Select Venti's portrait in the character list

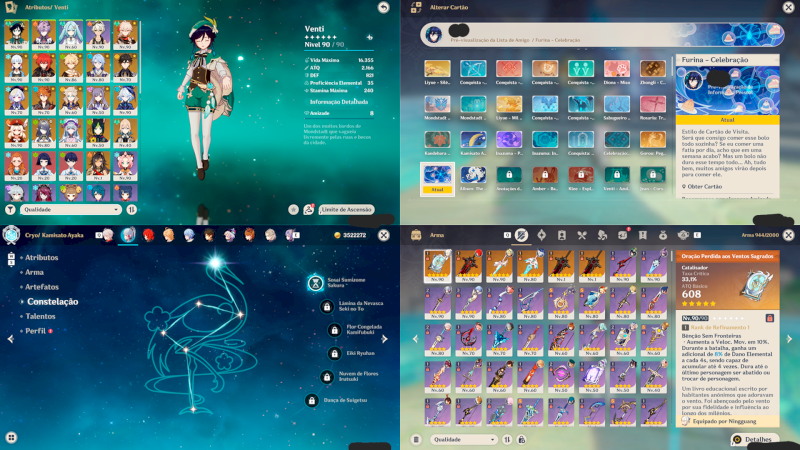point(16,35)
